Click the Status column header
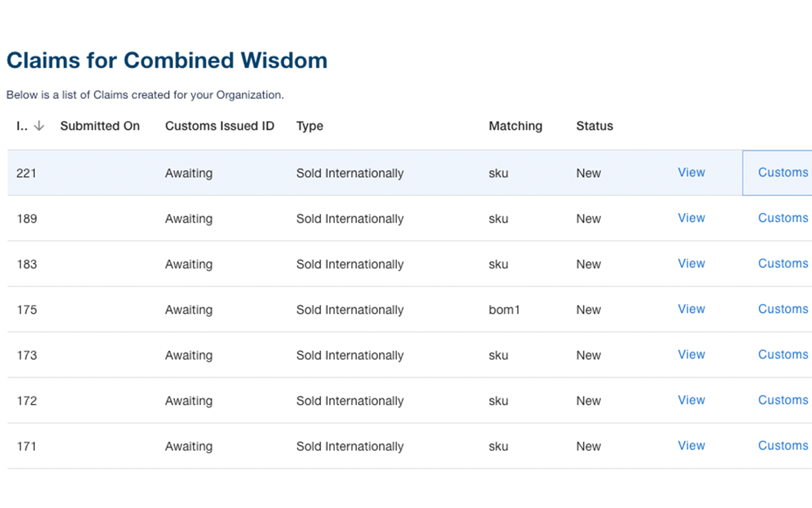The width and height of the screenshot is (812, 508). [594, 126]
